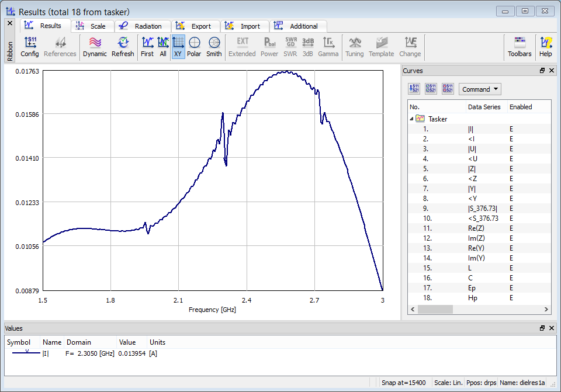This screenshot has width=561, height=392.
Task: Open the Export tab
Action: click(195, 26)
